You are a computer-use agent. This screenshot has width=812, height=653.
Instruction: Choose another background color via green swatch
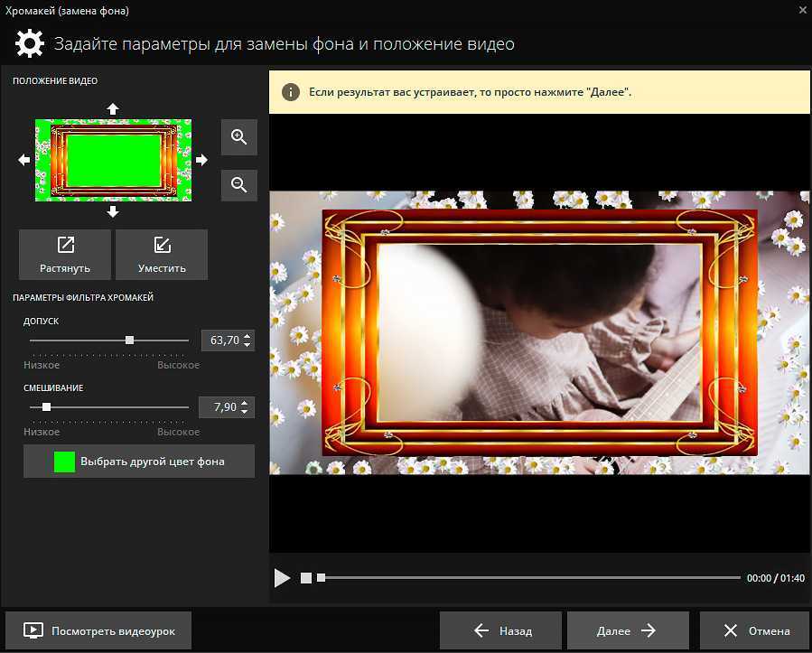64,462
